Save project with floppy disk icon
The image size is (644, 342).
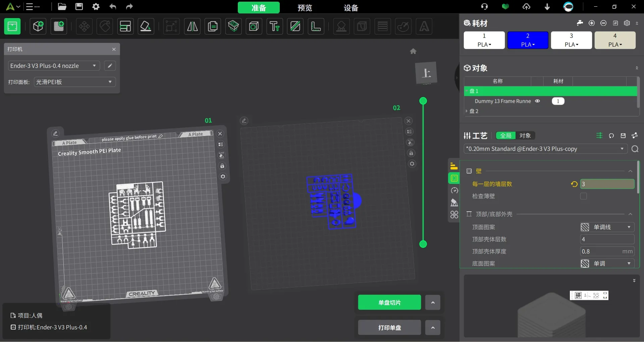(x=79, y=6)
